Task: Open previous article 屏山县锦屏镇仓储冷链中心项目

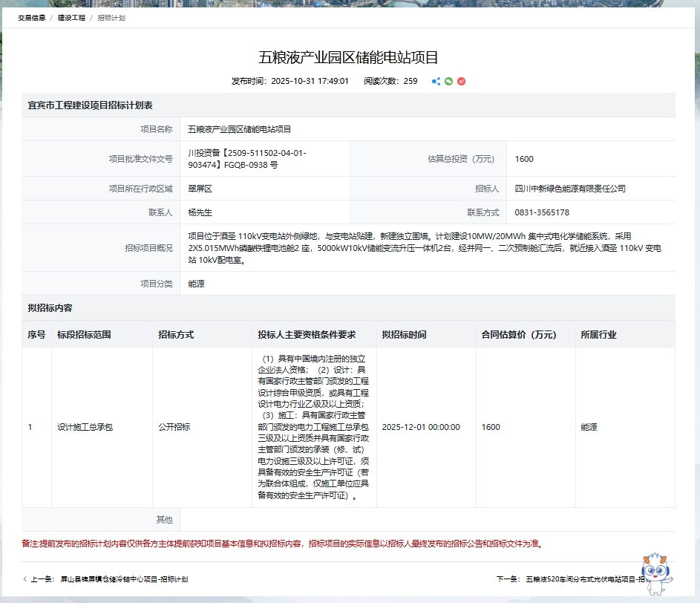Action: pos(124,579)
